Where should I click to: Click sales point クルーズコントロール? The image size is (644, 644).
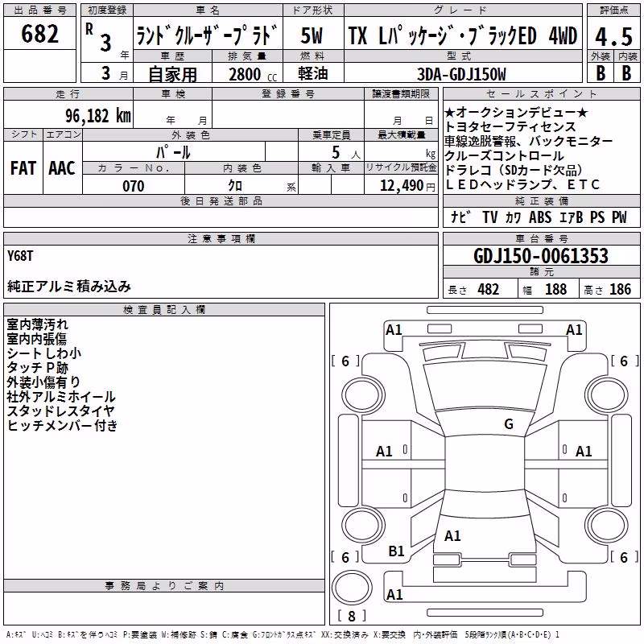[505, 155]
